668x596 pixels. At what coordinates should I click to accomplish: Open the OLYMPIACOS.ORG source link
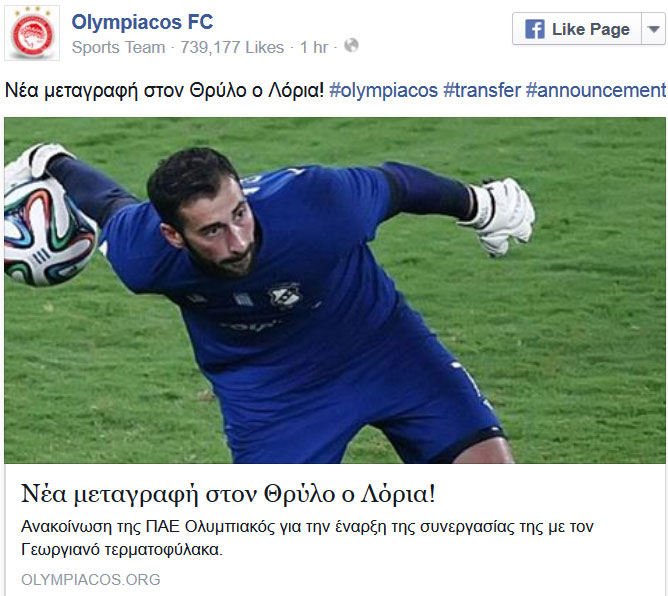click(91, 579)
